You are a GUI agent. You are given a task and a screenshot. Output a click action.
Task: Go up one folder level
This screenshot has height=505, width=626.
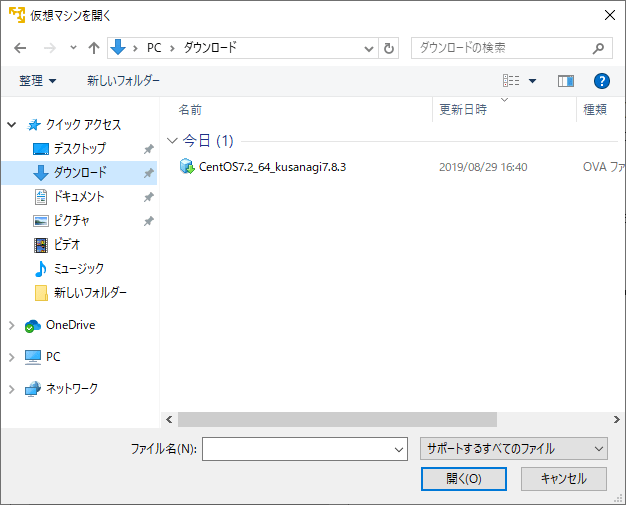tap(94, 48)
